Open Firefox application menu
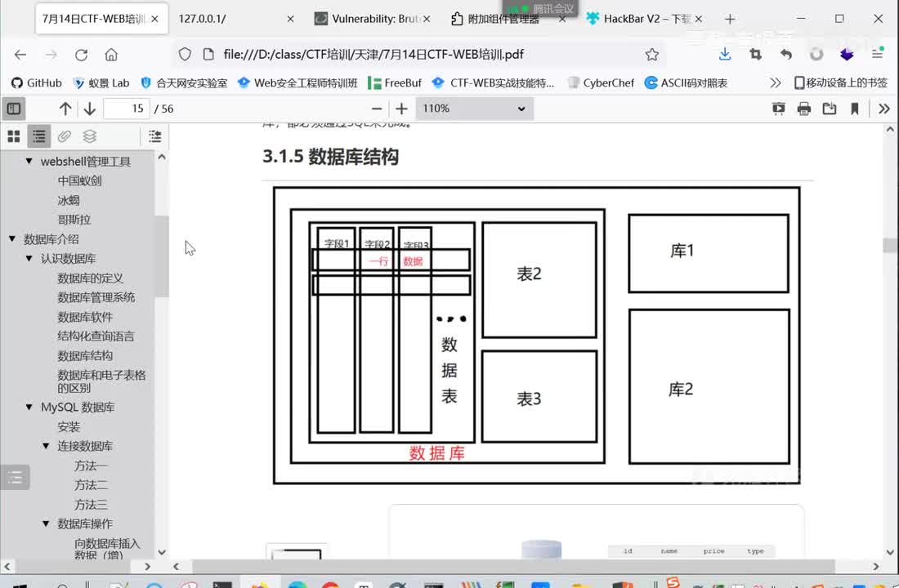 pos(877,55)
